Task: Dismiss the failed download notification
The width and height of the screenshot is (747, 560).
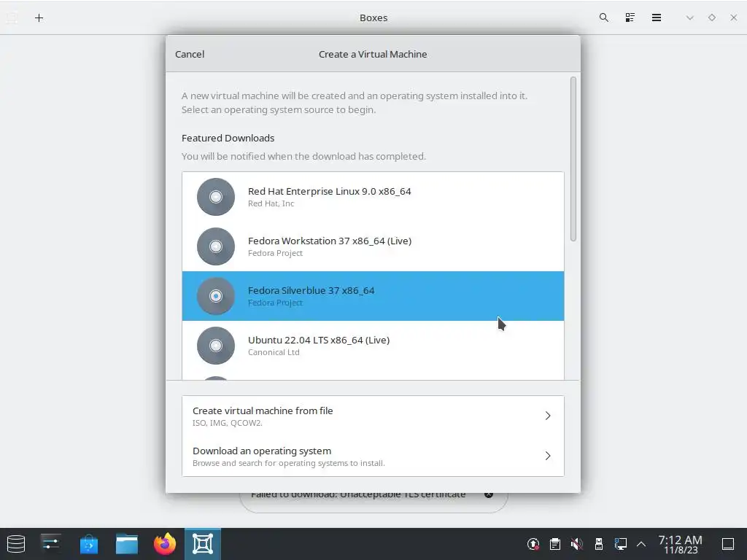Action: pyautogui.click(x=488, y=494)
